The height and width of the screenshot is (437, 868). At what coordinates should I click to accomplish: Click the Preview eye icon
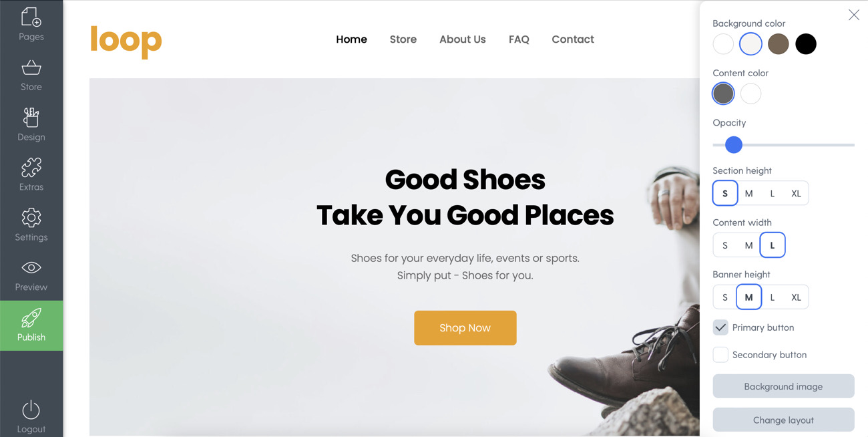31,267
